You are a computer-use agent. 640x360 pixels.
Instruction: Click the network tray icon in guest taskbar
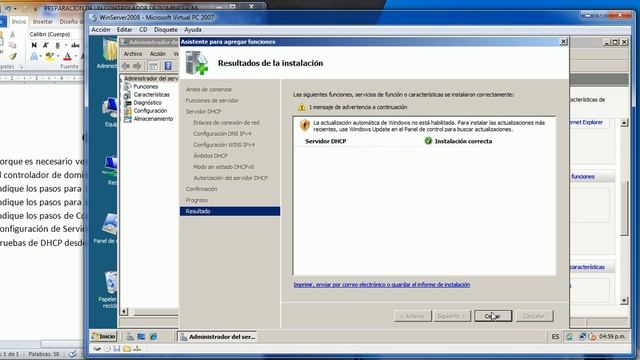pos(582,337)
